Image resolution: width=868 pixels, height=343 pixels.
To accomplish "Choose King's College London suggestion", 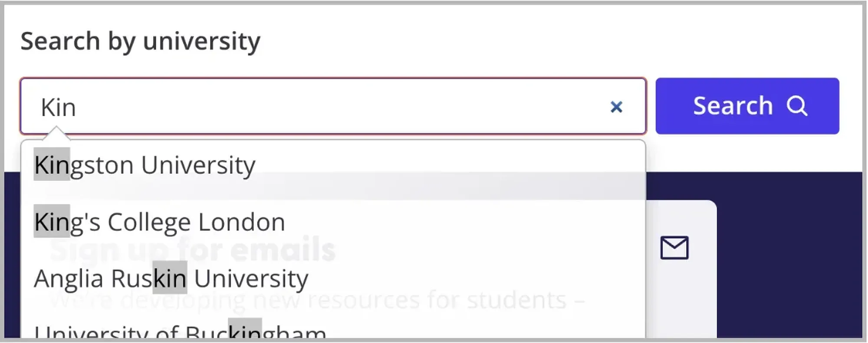I will pos(159,222).
